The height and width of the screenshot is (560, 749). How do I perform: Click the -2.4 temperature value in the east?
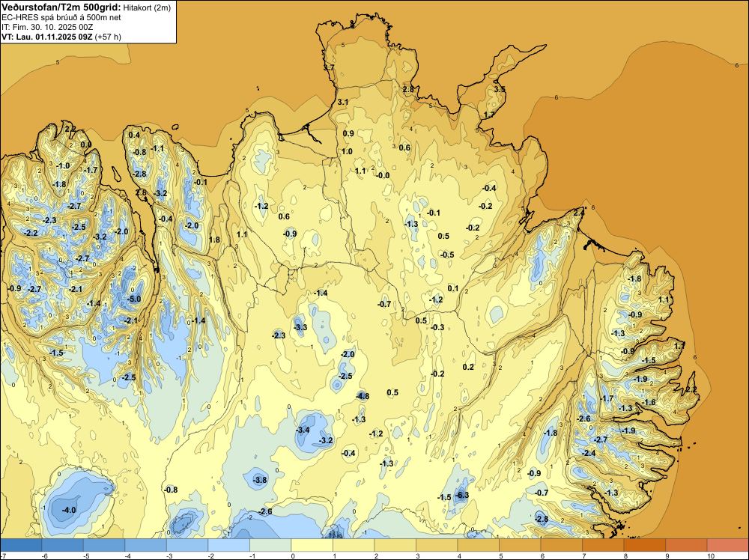[589, 453]
